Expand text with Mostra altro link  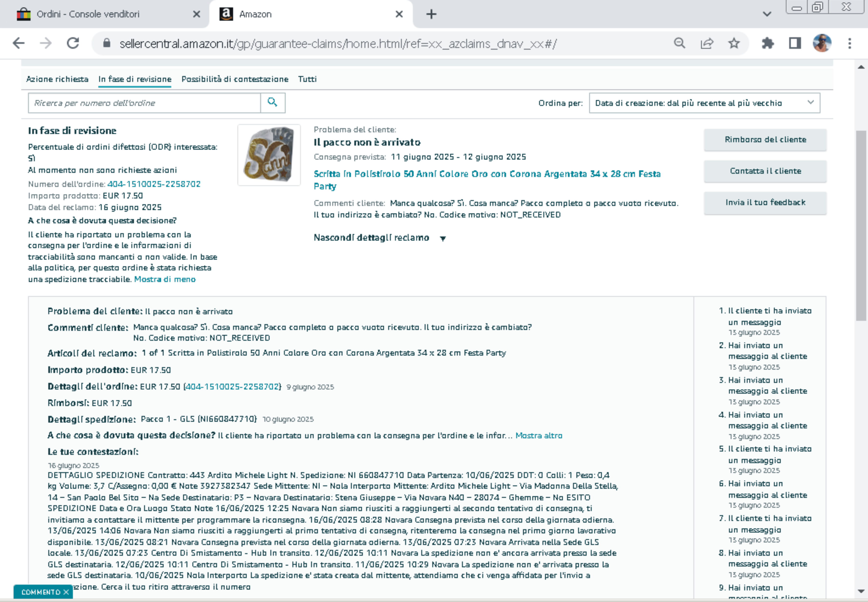point(539,436)
